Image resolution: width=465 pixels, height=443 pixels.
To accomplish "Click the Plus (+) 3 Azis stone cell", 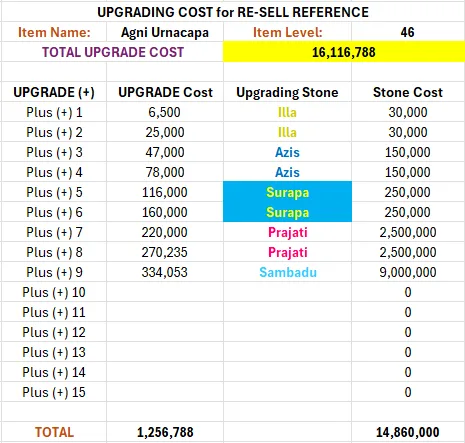I will click(287, 152).
